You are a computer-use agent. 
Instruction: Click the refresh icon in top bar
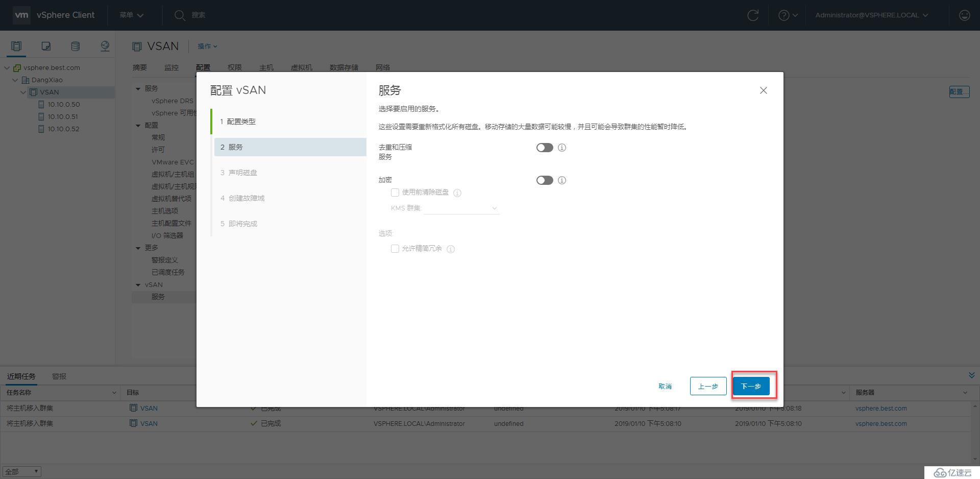pyautogui.click(x=753, y=15)
